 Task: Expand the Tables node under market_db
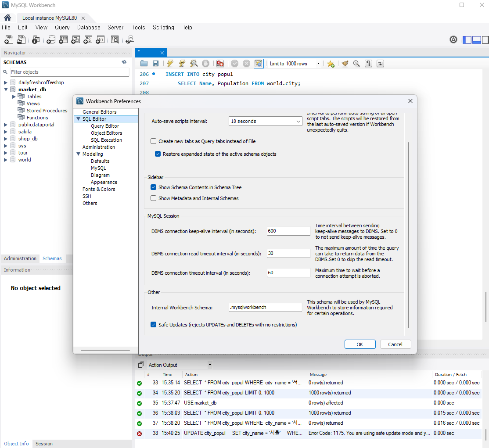(14, 97)
